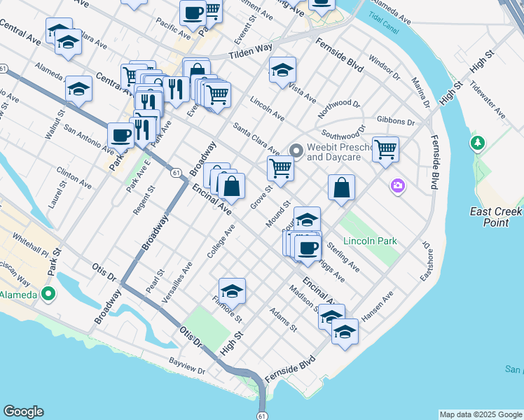
Task: Click the Pacific Ave label
Action: (173, 29)
